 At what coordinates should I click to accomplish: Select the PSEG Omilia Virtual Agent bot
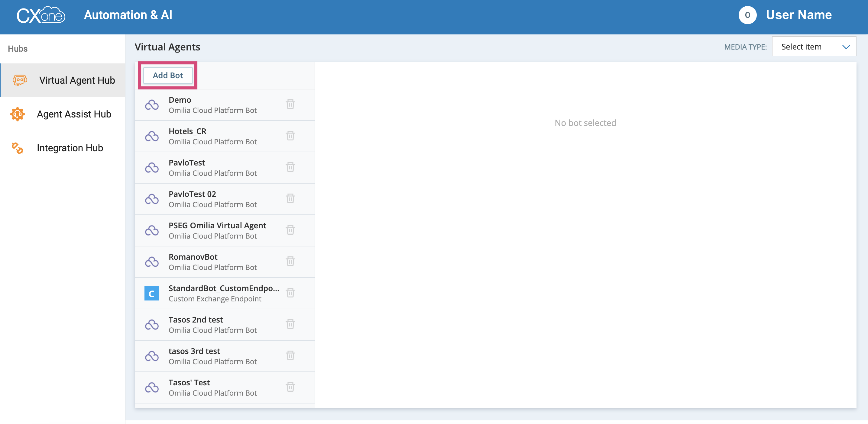point(217,230)
